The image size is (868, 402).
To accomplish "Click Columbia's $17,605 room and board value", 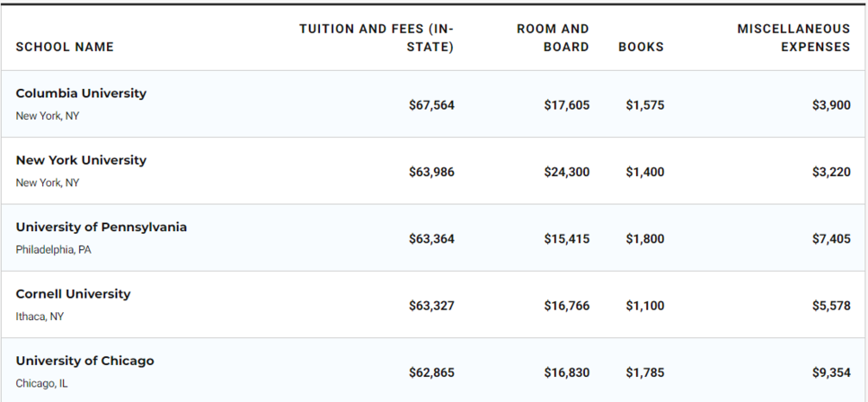I will 566,105.
